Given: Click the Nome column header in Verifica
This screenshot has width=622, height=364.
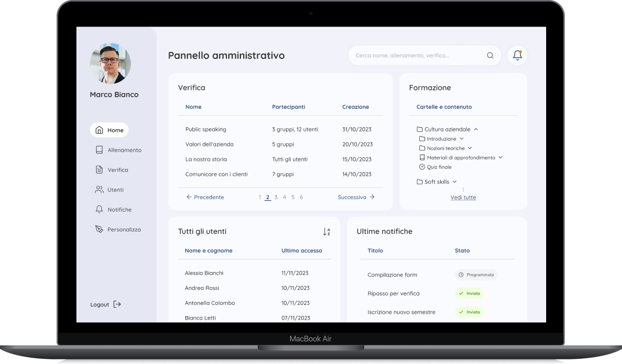Looking at the screenshot, I should point(193,106).
